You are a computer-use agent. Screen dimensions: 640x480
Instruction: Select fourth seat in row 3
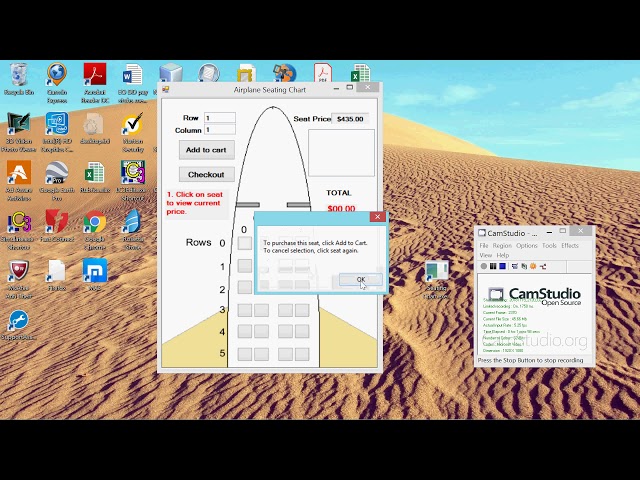pos(302,310)
